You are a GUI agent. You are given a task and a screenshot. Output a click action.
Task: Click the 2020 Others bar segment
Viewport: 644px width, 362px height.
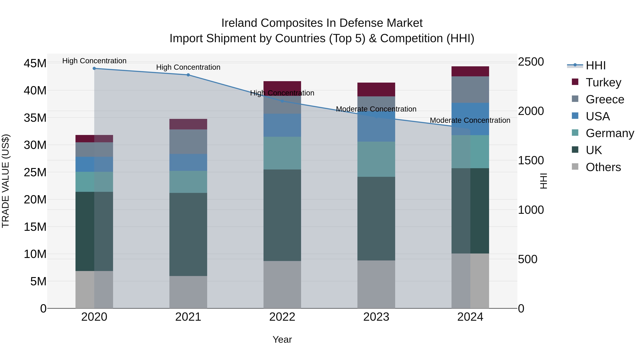coord(94,290)
